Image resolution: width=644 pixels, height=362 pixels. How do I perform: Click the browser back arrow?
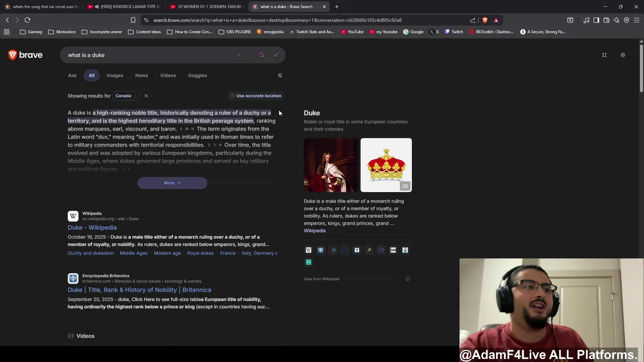pos(7,20)
